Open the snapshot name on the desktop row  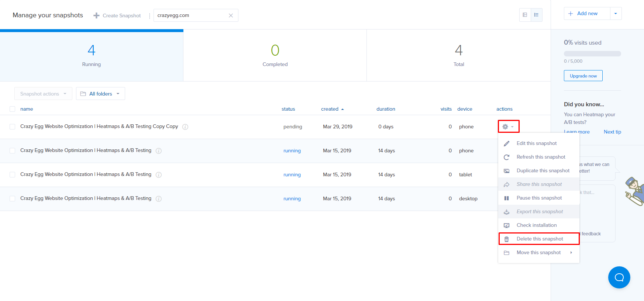click(x=86, y=198)
